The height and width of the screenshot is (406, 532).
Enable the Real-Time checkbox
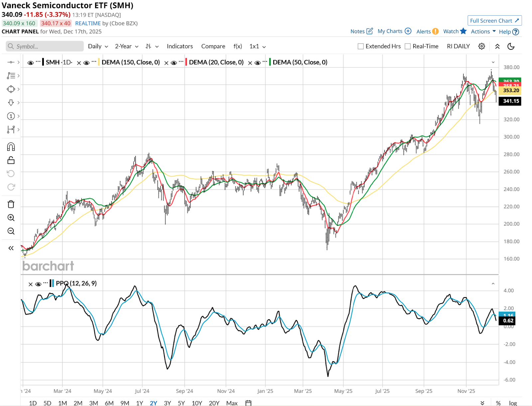[408, 47]
